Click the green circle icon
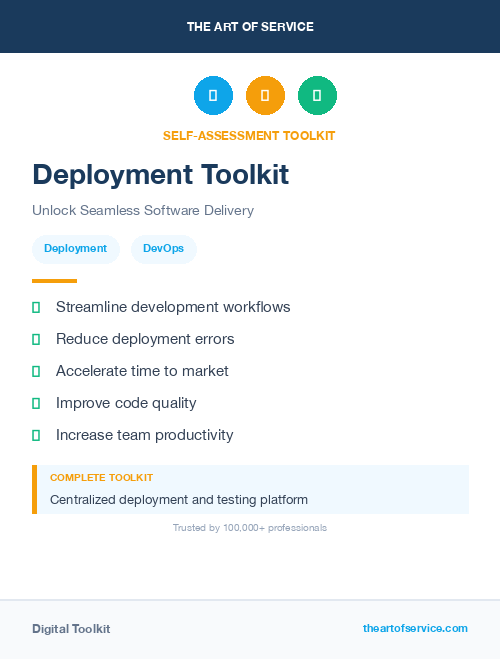Screen dimensions: 500x659 pos(317,95)
